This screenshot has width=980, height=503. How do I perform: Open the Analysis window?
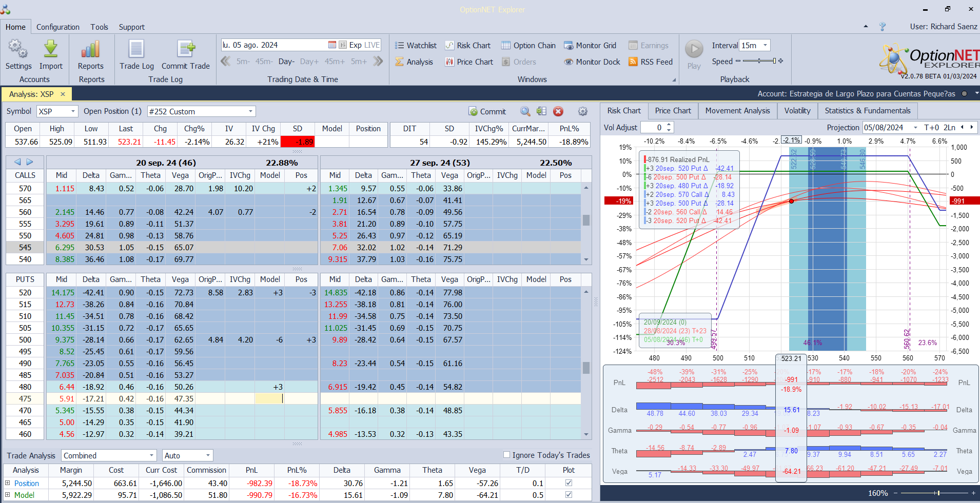[x=414, y=62]
